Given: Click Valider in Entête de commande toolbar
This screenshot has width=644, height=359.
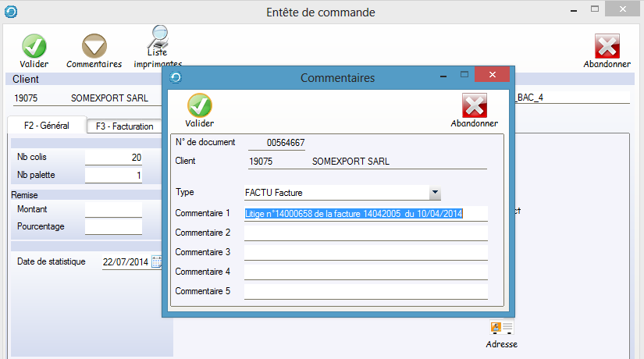Looking at the screenshot, I should tap(34, 47).
